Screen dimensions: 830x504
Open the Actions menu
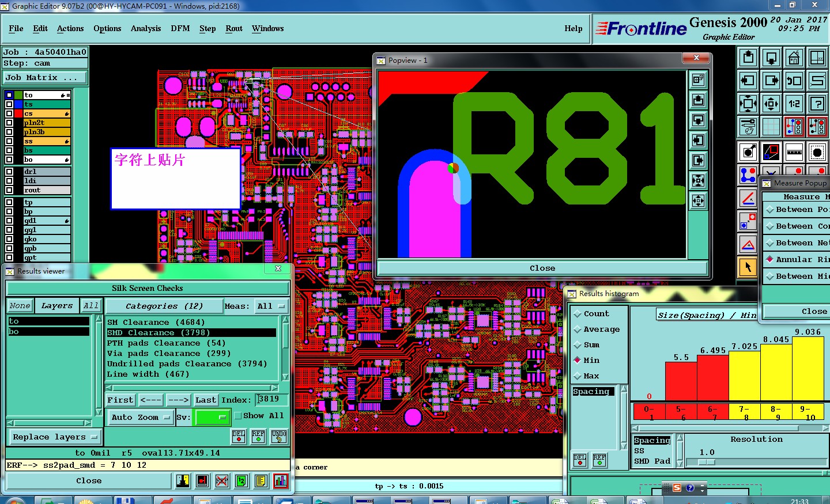point(70,29)
